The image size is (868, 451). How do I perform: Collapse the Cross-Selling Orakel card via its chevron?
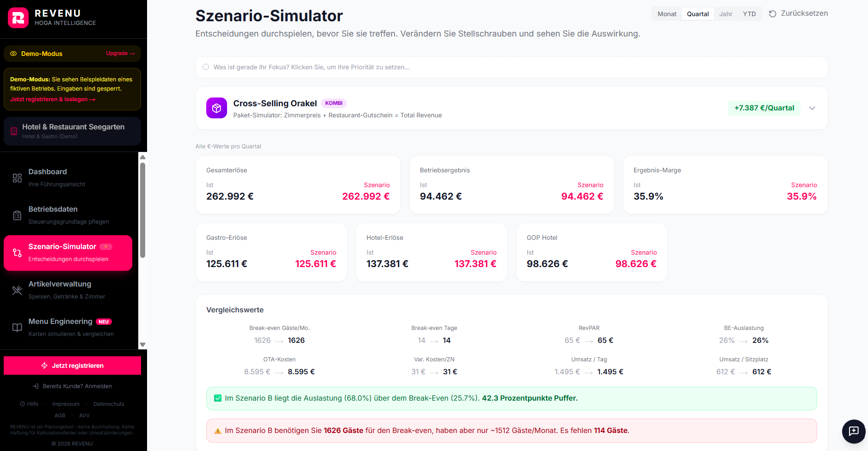point(812,108)
